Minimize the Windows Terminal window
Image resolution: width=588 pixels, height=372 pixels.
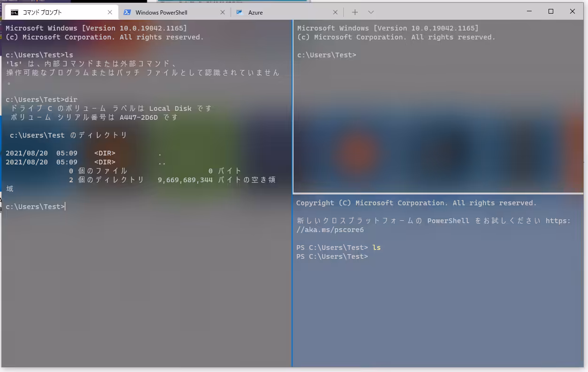point(529,12)
